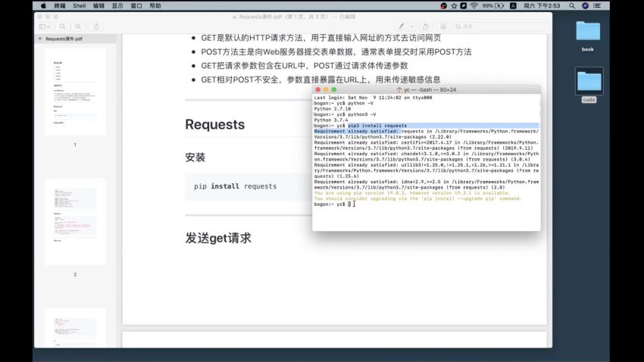Click the Preview window title Requests课件.pdf
The width and height of the screenshot is (644, 362).
click(261, 17)
